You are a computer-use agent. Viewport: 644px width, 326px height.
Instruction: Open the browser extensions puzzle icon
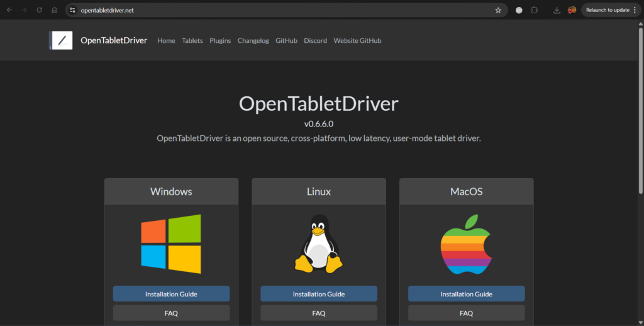pyautogui.click(x=535, y=10)
